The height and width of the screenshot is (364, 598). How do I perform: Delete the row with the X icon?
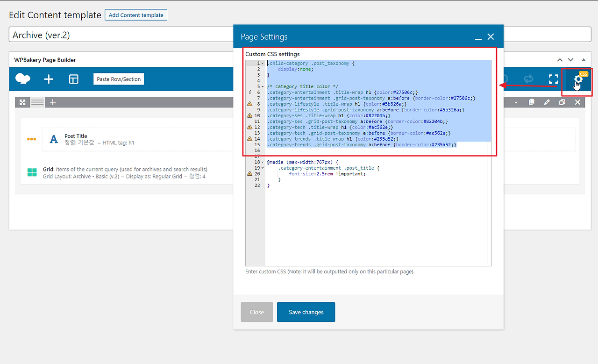click(577, 102)
